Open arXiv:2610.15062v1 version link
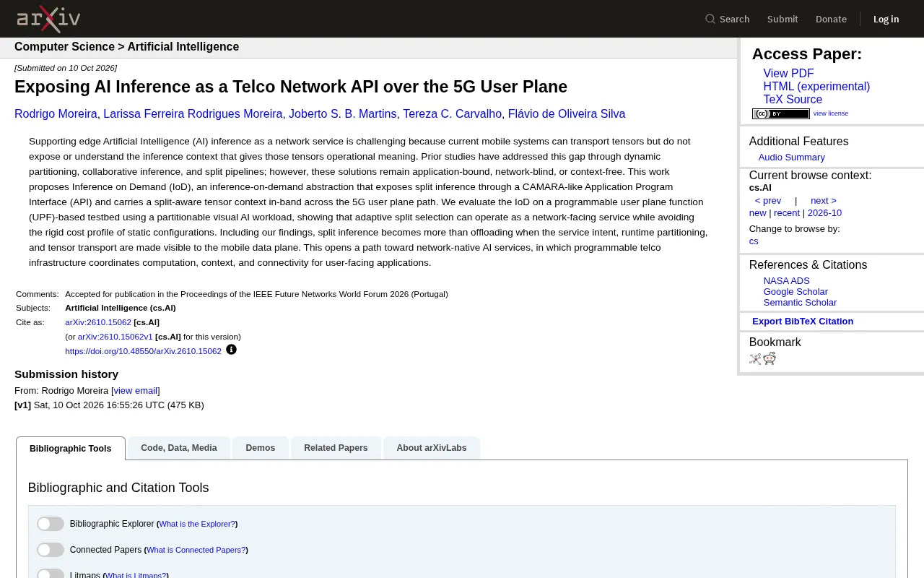 click(115, 337)
